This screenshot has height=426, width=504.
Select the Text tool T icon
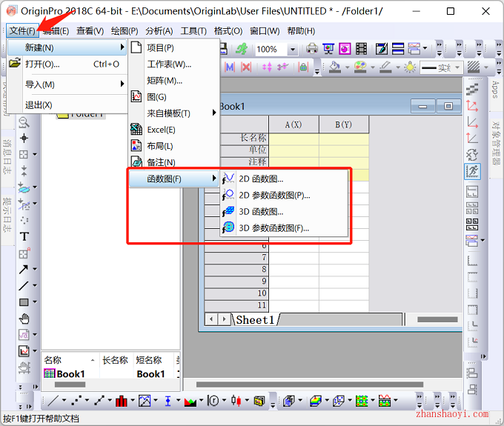point(24,237)
